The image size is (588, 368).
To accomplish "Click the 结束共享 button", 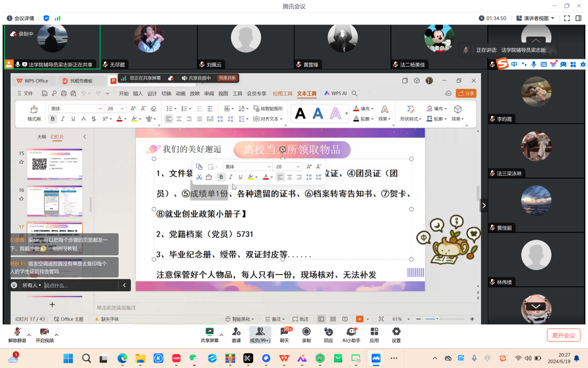I will tap(227, 78).
